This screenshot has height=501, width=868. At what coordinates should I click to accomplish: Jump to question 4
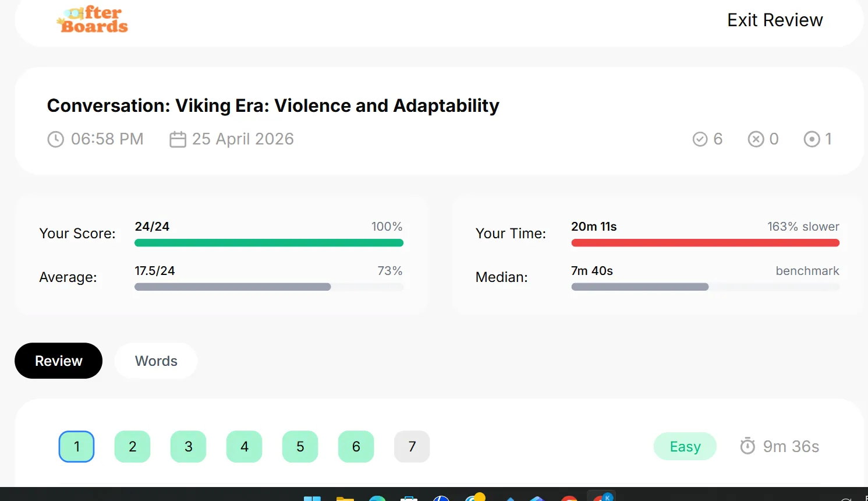pos(245,447)
